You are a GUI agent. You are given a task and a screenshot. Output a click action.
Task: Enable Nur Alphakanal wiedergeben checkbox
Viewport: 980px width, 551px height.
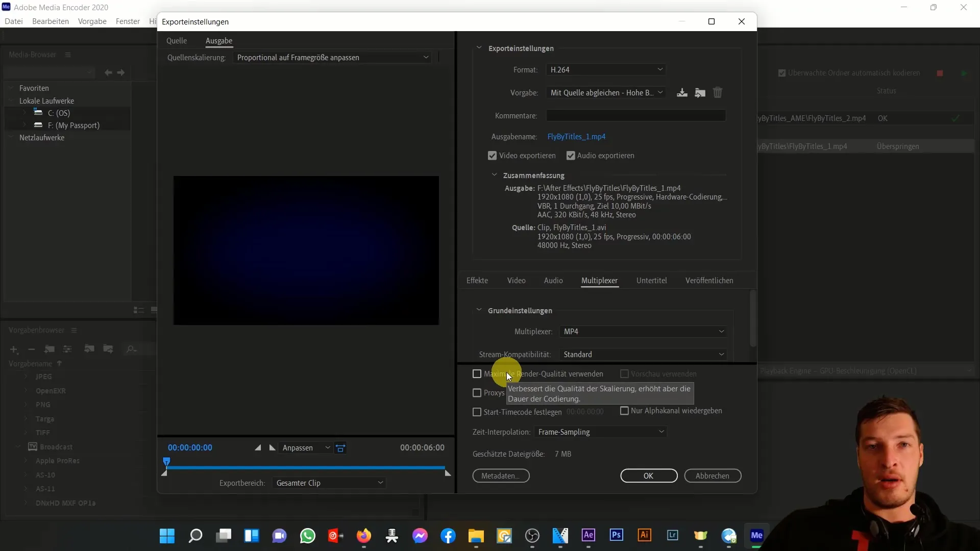point(624,411)
